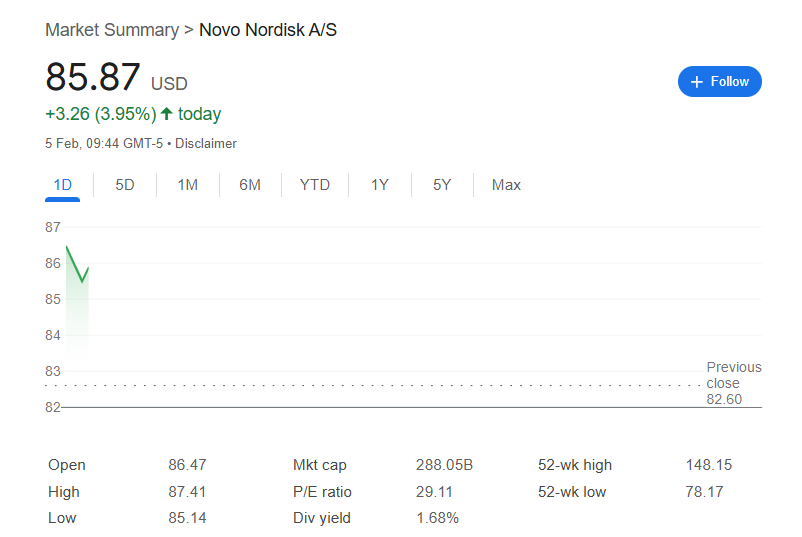Click the Mkt cap value 288.05B

[x=444, y=465]
